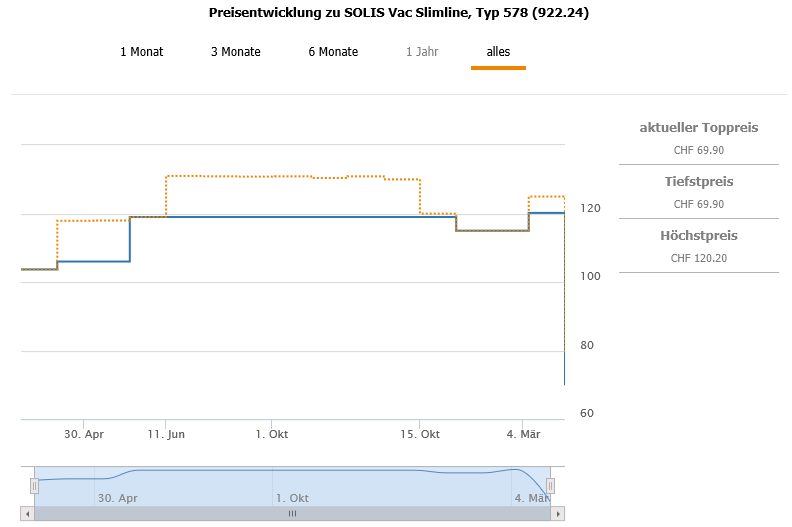Viewport: 792px width, 527px height.
Task: Click the left scroll arrow of the navigator
Action: coord(27,513)
